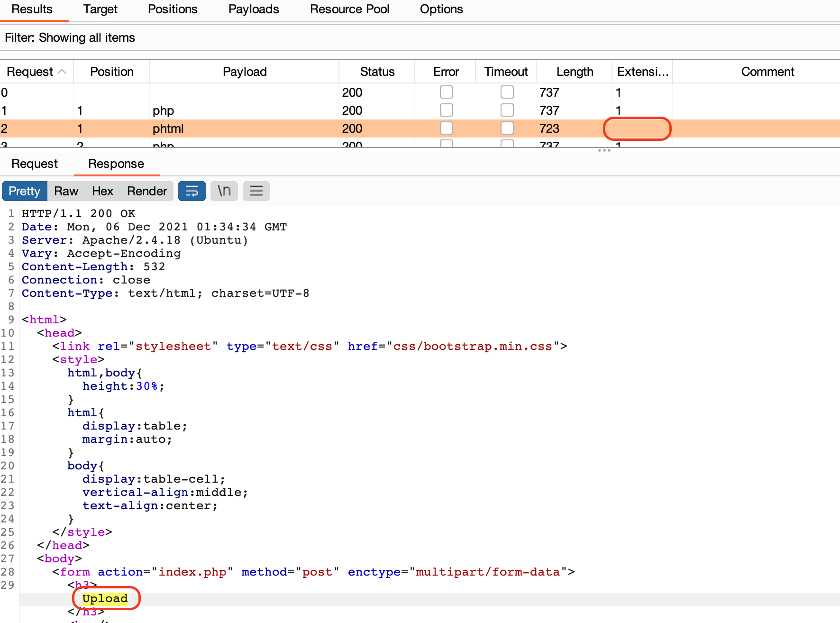The height and width of the screenshot is (623, 840).
Task: Switch to the Results tab
Action: coord(32,9)
